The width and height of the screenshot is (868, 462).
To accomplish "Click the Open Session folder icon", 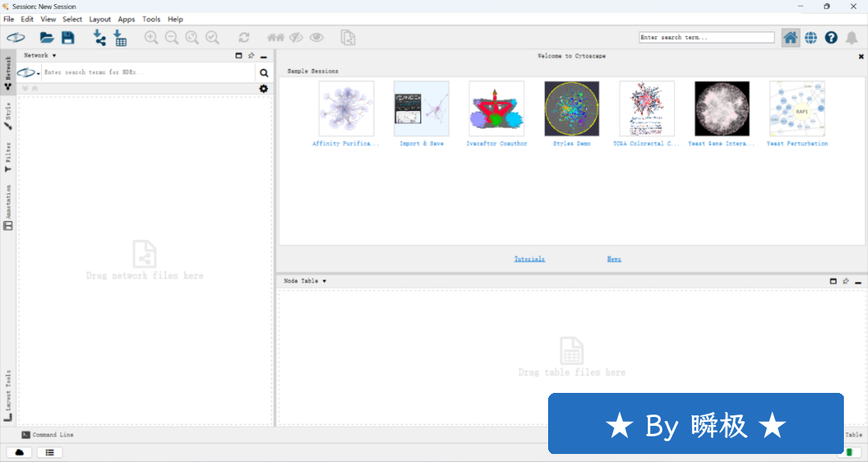I will pyautogui.click(x=47, y=38).
